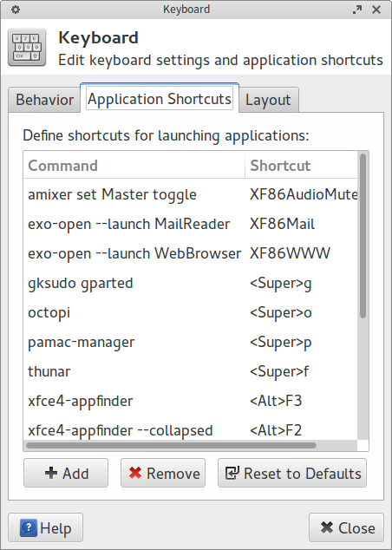
Task: Switch to the Behavior tab
Action: point(44,100)
